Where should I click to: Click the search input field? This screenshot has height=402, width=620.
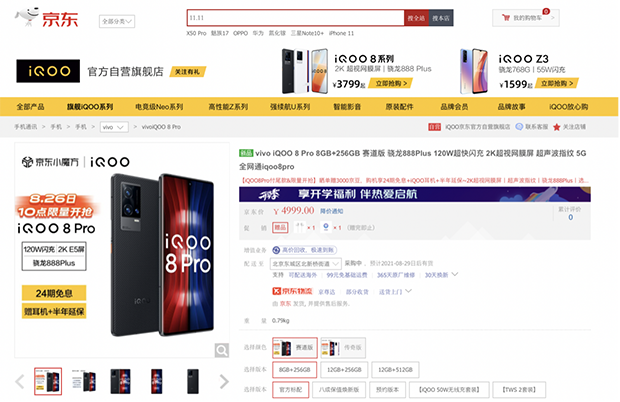[295, 18]
